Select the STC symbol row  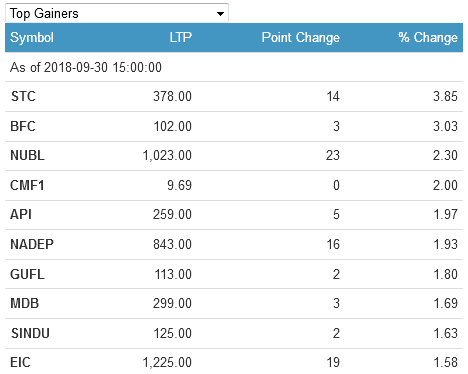pos(234,96)
